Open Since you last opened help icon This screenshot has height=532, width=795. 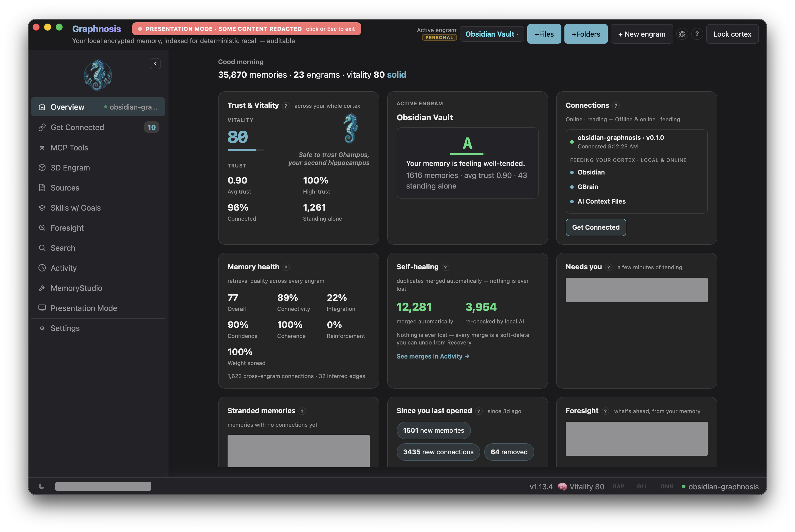(x=479, y=411)
